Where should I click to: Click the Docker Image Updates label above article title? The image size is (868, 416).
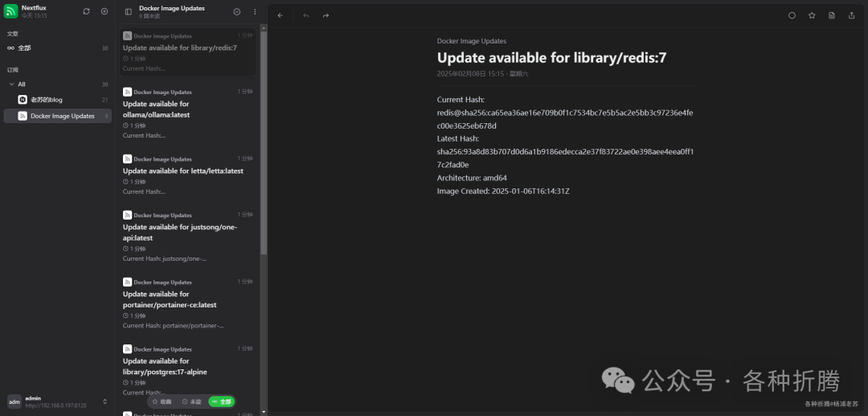(472, 41)
